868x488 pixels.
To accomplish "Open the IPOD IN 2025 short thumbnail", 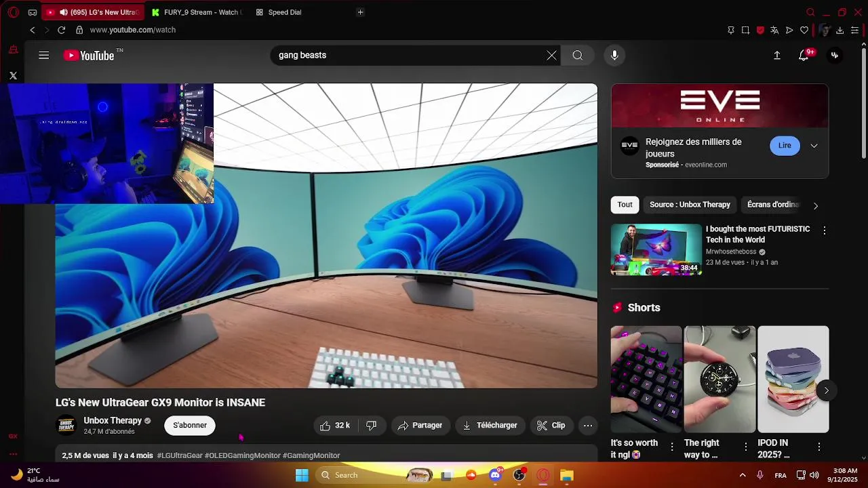I will 793,379.
